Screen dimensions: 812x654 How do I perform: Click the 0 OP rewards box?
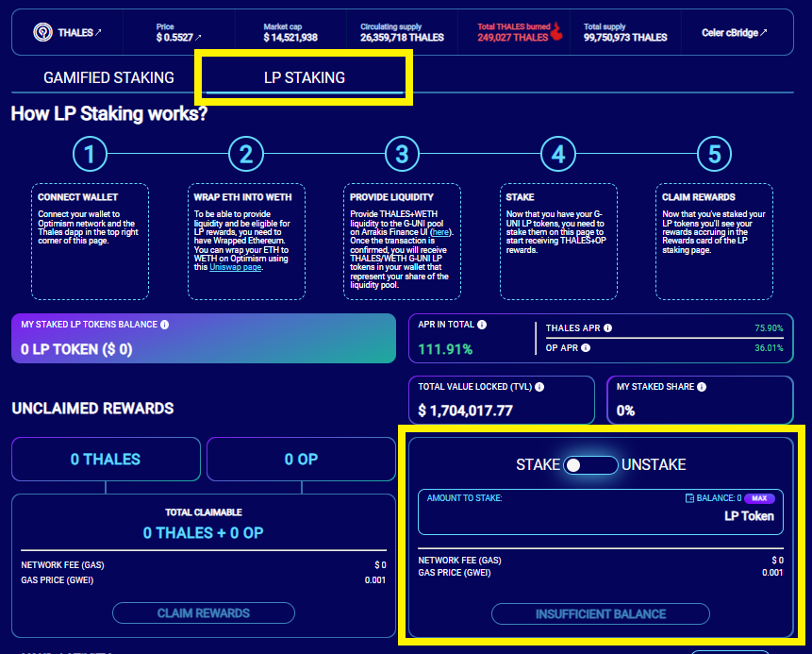pyautogui.click(x=301, y=460)
